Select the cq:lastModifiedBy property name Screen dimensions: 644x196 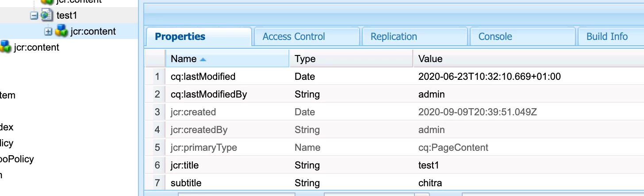(209, 94)
